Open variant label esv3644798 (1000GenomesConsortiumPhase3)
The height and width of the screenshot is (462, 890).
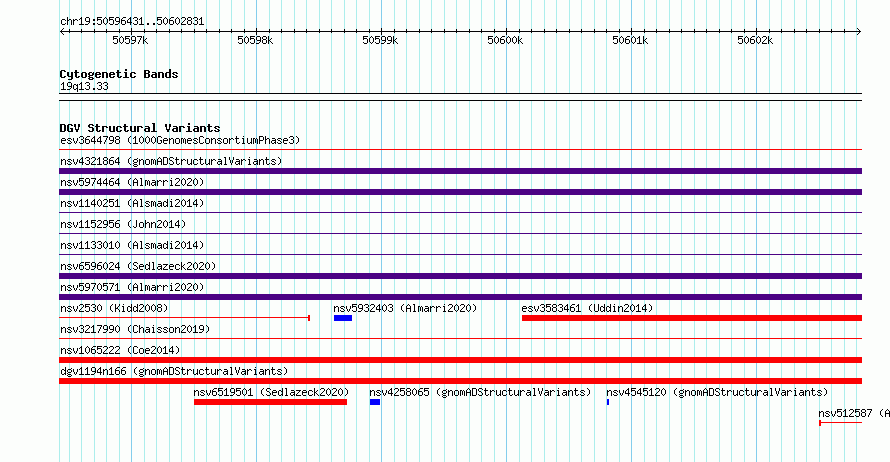180,140
